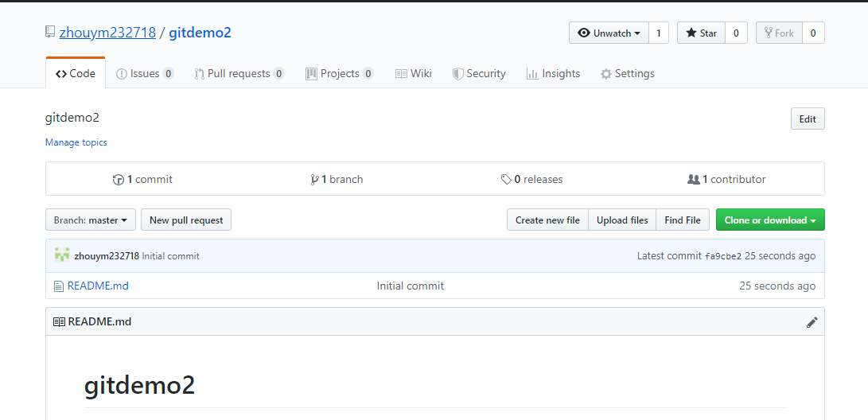868x420 pixels.
Task: Open the gitdemo2 repository title link
Action: 200,33
